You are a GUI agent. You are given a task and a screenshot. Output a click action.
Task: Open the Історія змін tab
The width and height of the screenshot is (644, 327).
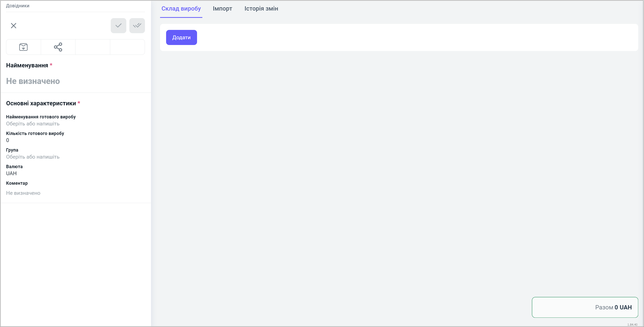(x=261, y=9)
